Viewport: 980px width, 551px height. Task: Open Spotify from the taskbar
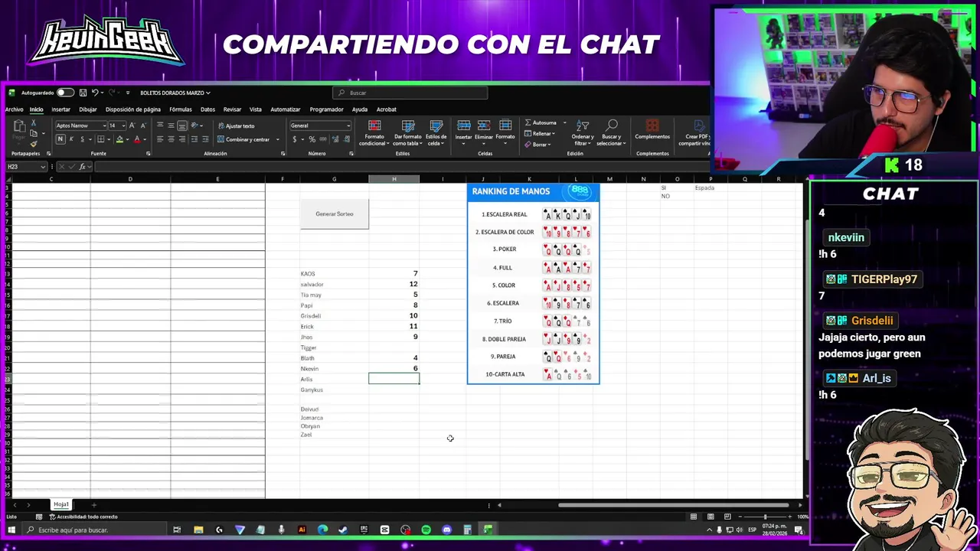pyautogui.click(x=426, y=530)
